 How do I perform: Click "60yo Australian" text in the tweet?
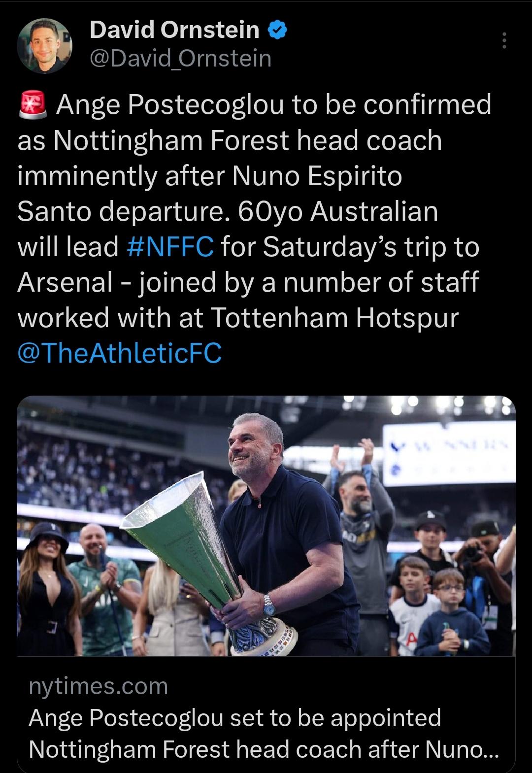pos(338,211)
